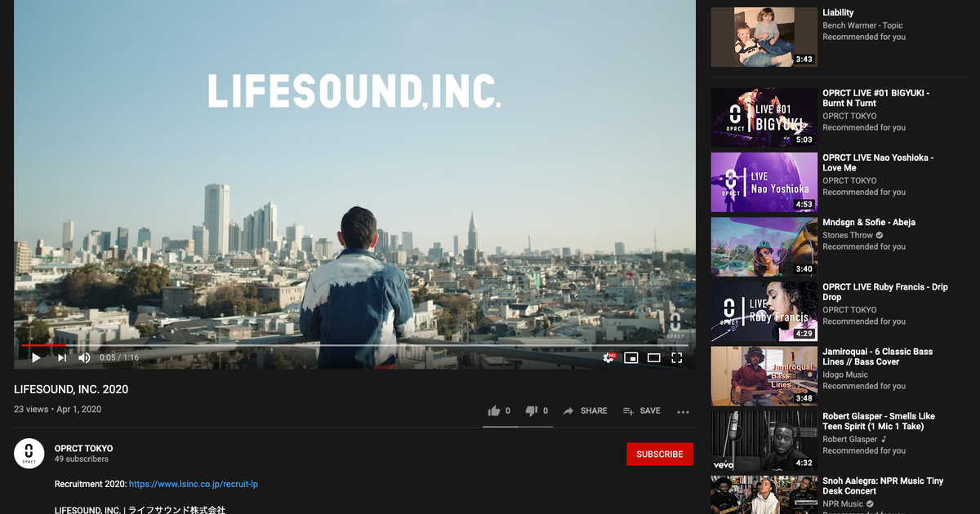Image resolution: width=980 pixels, height=514 pixels.
Task: Click the Play button in the video player
Action: 35,357
